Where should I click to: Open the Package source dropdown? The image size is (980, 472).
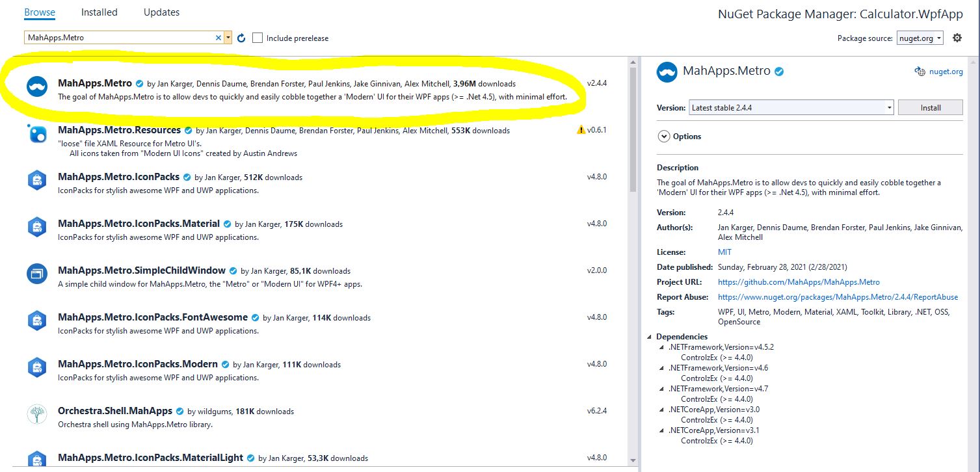920,38
